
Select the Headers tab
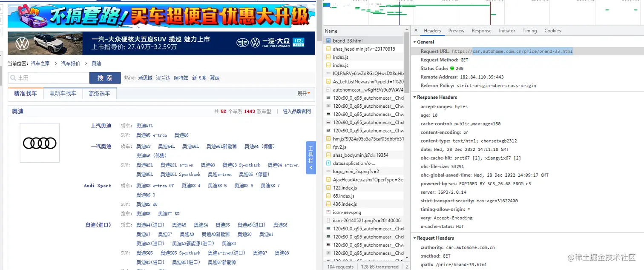coord(432,31)
